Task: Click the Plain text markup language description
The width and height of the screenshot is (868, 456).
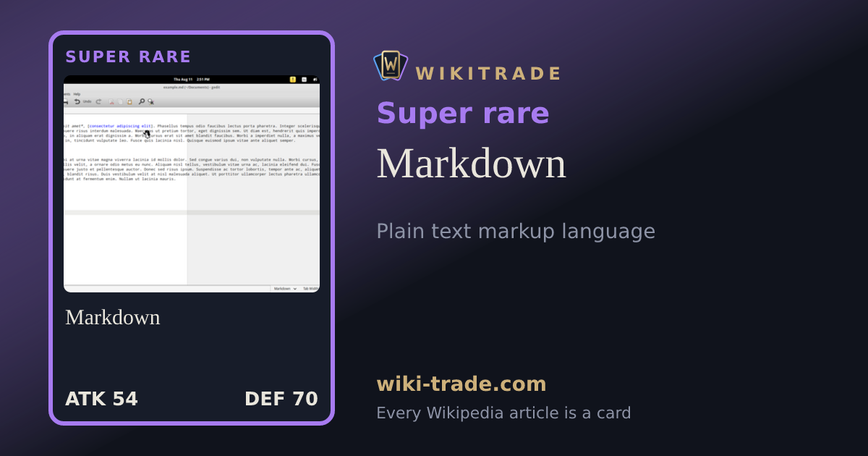Action: click(516, 232)
